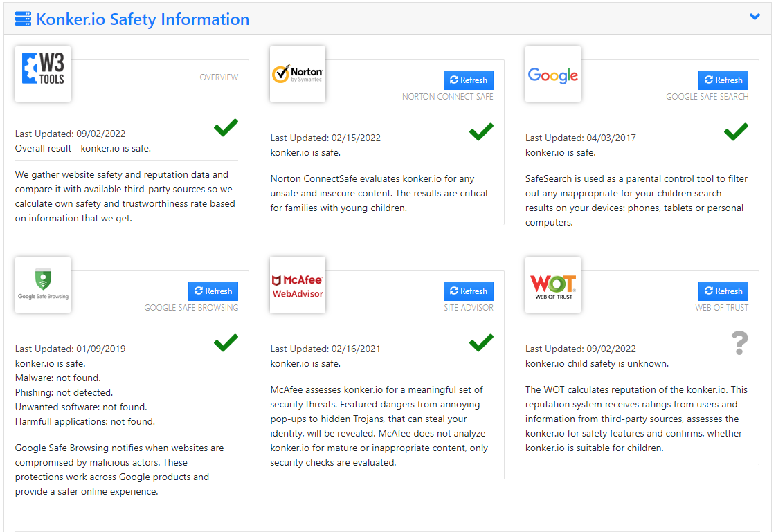
Task: Click the OVERVIEW label
Action: point(219,77)
